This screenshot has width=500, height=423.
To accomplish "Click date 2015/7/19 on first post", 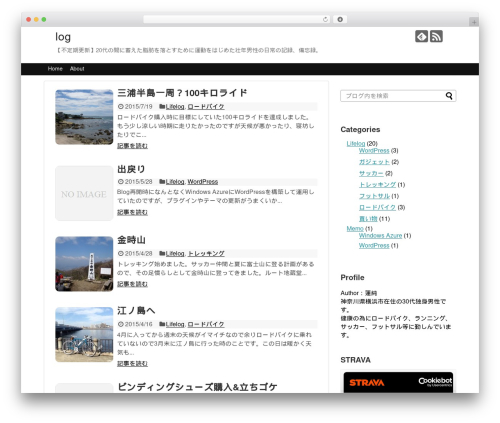I will point(138,107).
